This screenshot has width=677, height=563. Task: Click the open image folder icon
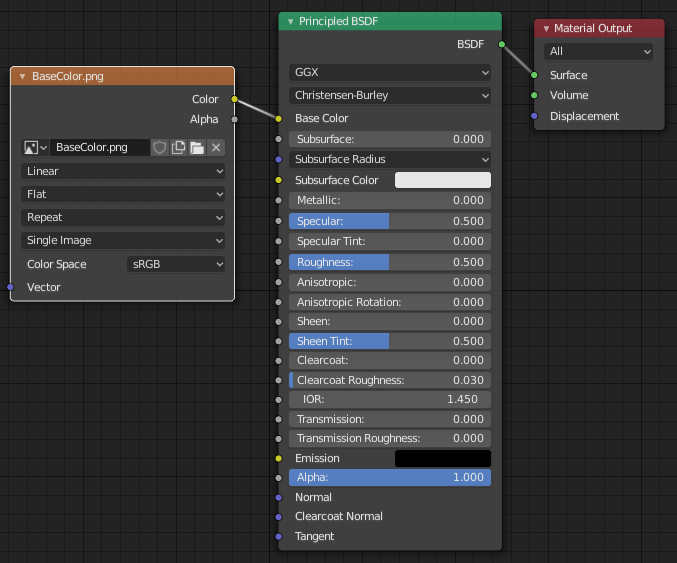point(197,147)
